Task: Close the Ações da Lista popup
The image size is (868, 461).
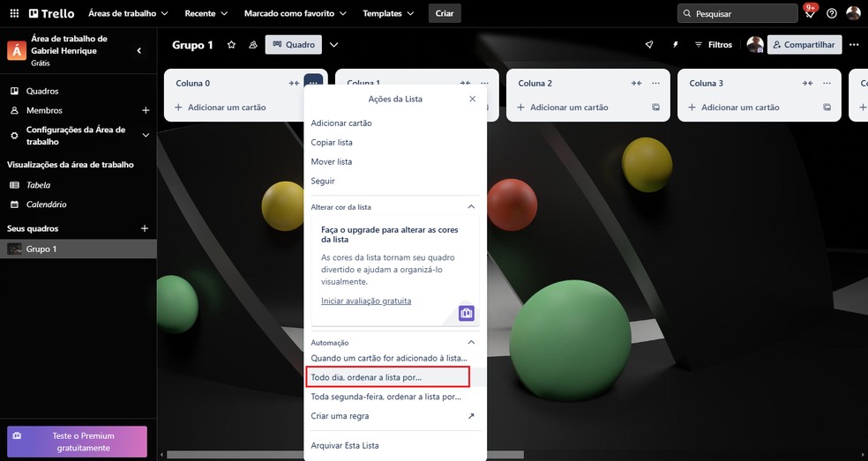Action: [472, 99]
